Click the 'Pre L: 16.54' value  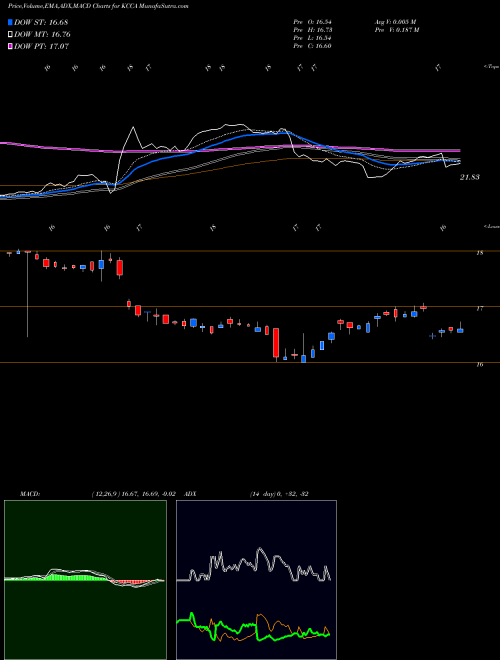[x=312, y=38]
